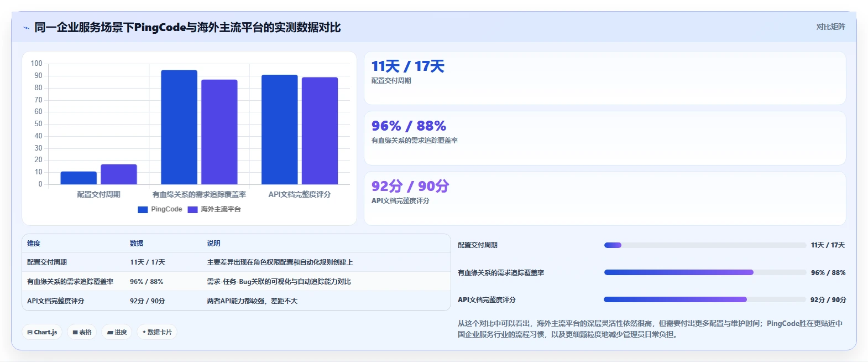
Task: Click PingCode bar for 配置交付周期
Action: click(79, 178)
